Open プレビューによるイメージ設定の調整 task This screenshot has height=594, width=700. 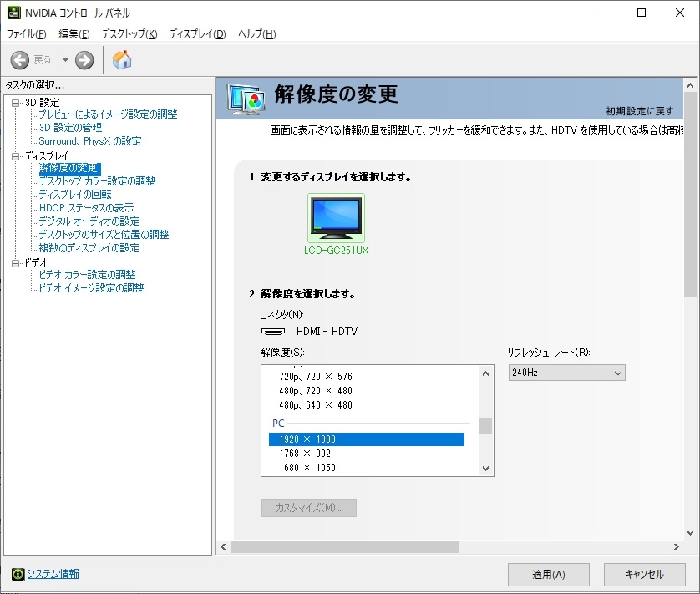(x=108, y=114)
